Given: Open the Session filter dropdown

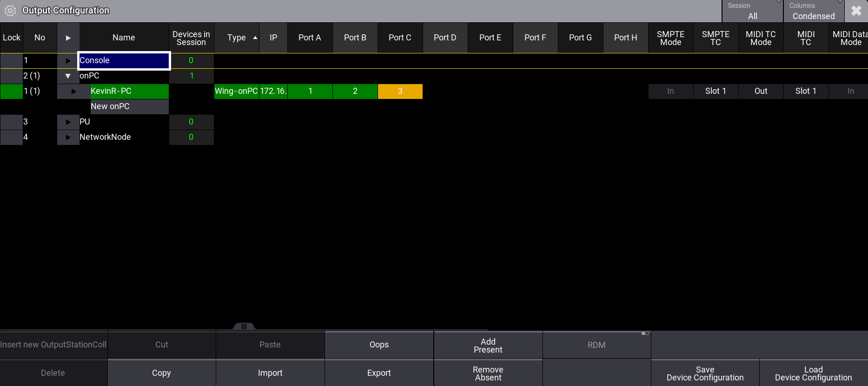Looking at the screenshot, I should tap(752, 11).
